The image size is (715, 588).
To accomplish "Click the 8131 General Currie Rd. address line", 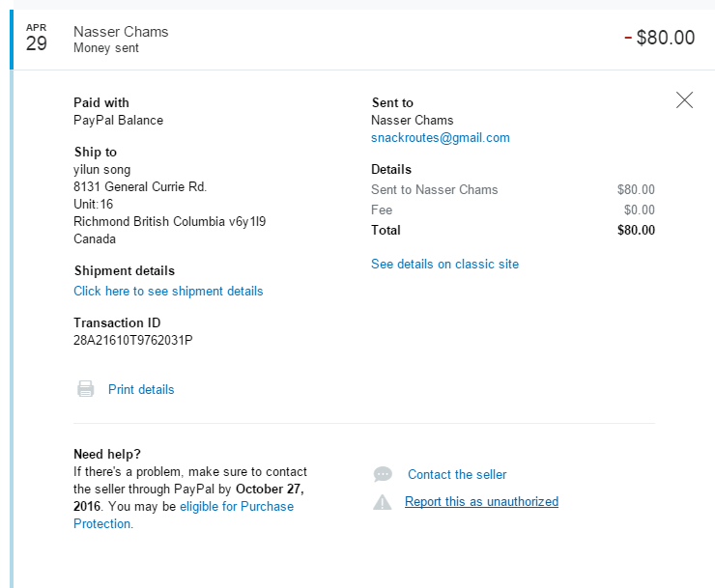I will pyautogui.click(x=140, y=187).
